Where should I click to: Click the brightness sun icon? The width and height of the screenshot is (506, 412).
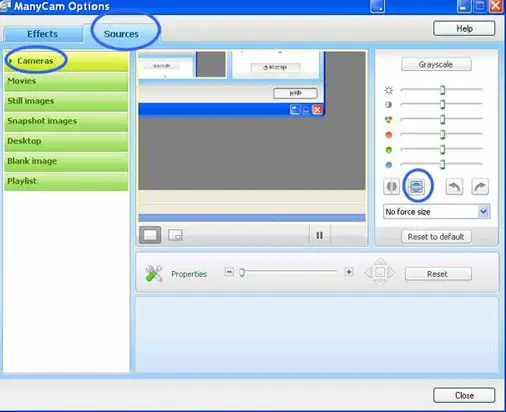(x=389, y=90)
